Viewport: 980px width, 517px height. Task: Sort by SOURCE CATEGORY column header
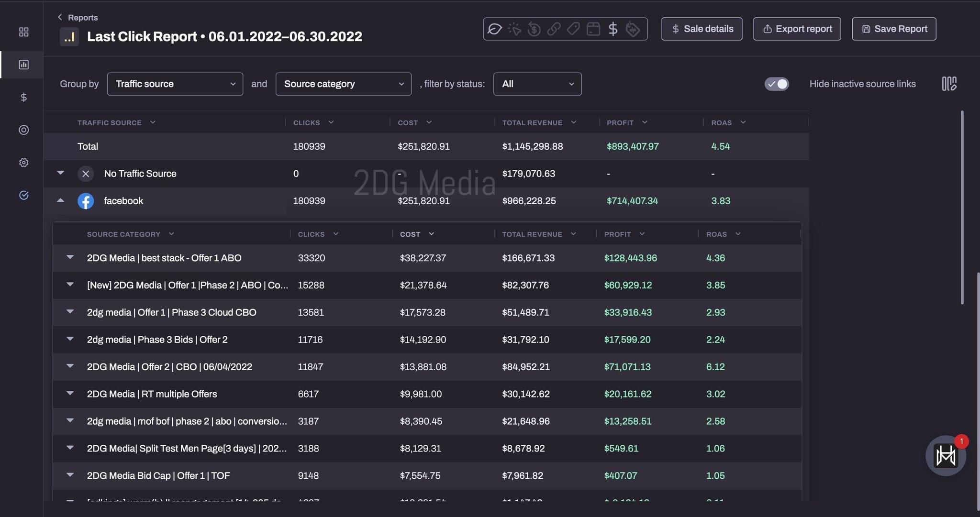coord(130,234)
